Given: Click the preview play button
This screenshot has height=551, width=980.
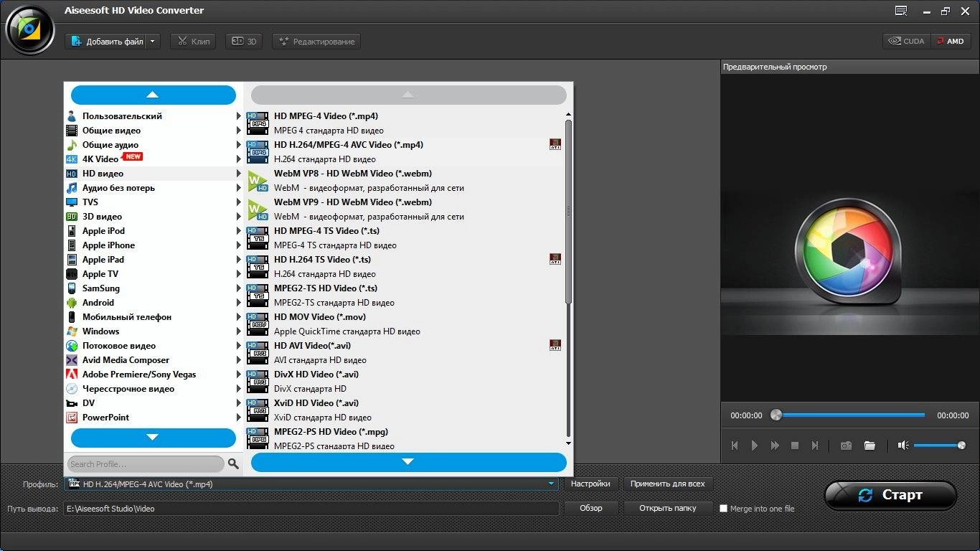Looking at the screenshot, I should pyautogui.click(x=755, y=446).
